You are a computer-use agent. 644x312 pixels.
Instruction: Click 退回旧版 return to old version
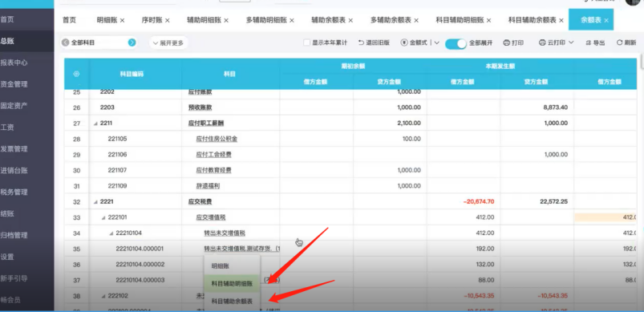click(x=374, y=43)
